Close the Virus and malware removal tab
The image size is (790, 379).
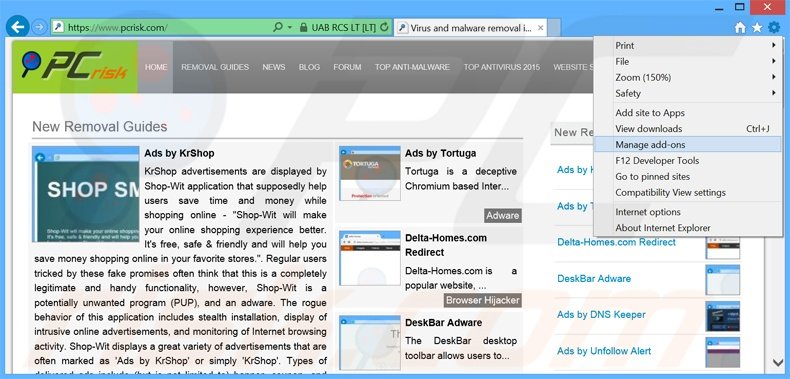pyautogui.click(x=541, y=28)
